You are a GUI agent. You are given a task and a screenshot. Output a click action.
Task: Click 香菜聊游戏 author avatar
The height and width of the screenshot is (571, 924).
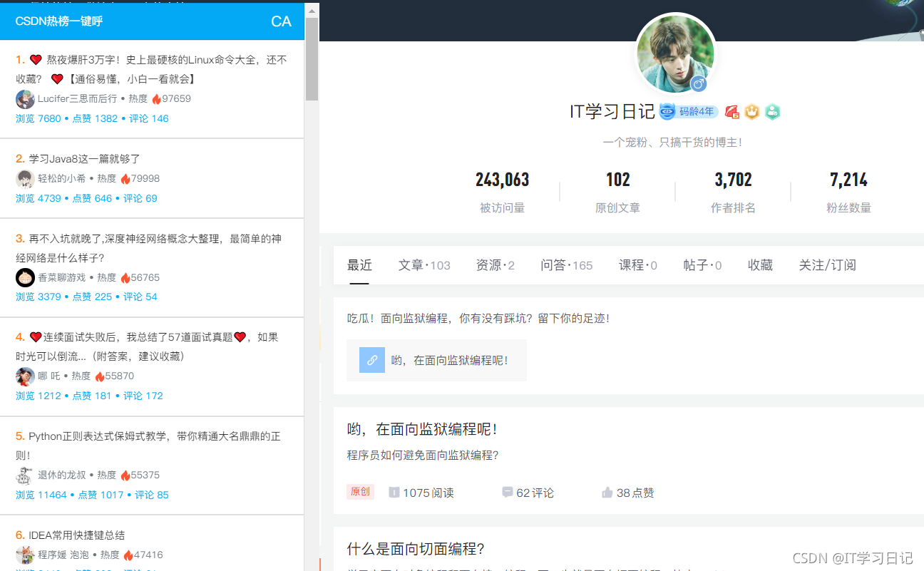tap(25, 277)
